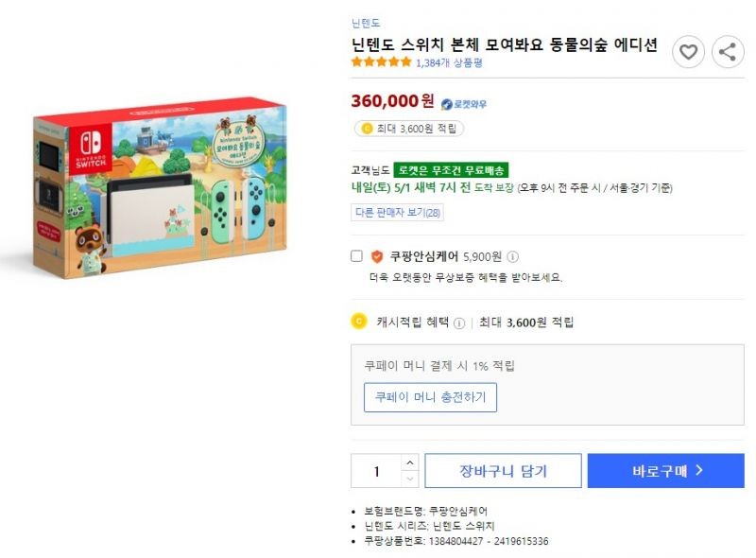The image size is (756, 558).
Task: Click the yellow cash coin icon
Action: click(359, 322)
